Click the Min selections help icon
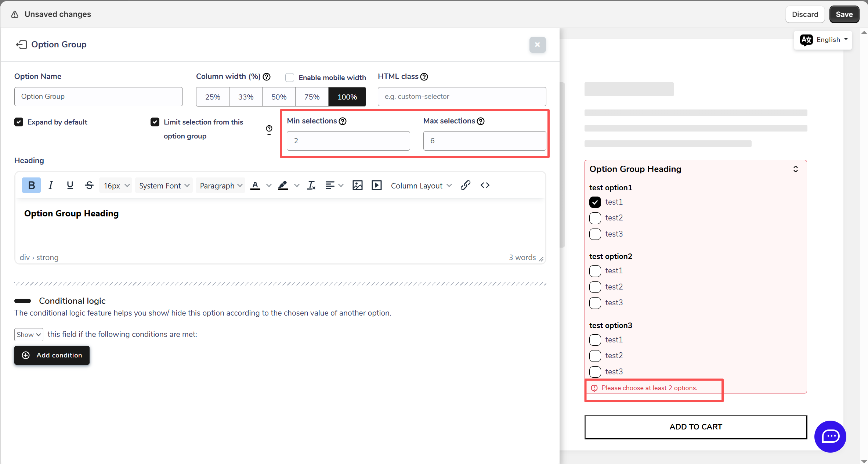 (343, 121)
